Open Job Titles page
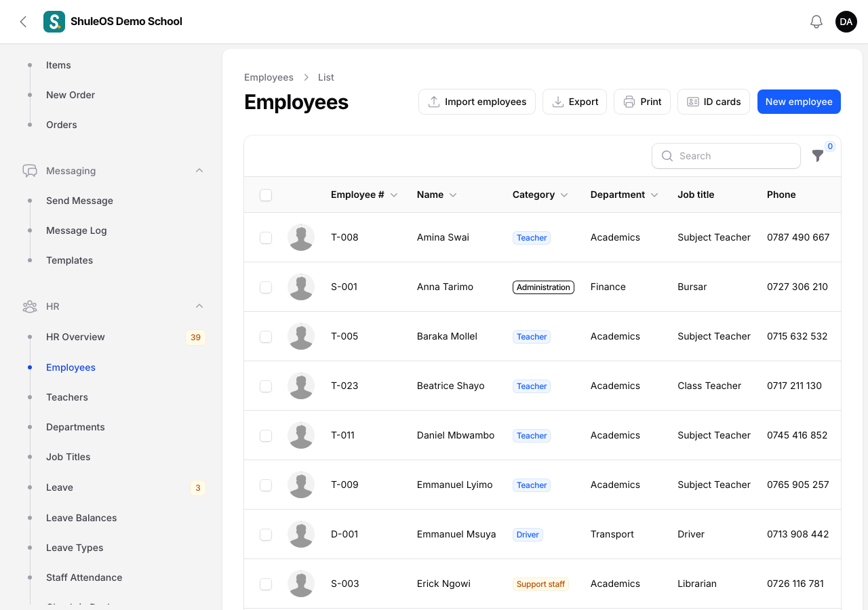The width and height of the screenshot is (868, 610). click(x=68, y=457)
